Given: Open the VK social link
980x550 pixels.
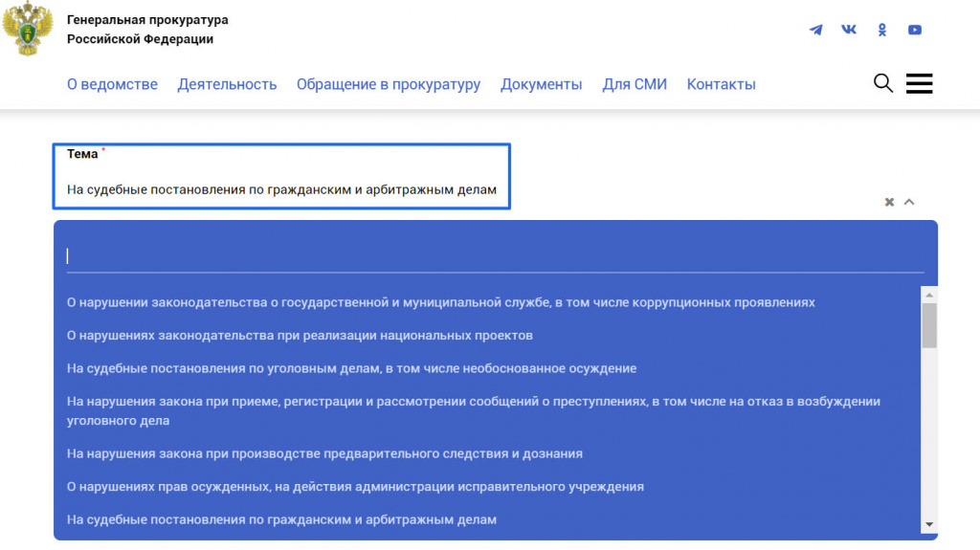Looking at the screenshot, I should click(849, 30).
